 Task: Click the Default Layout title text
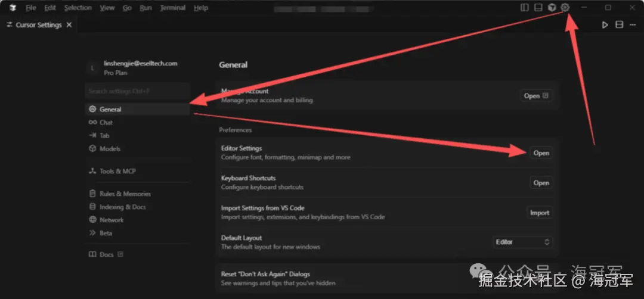tap(241, 238)
